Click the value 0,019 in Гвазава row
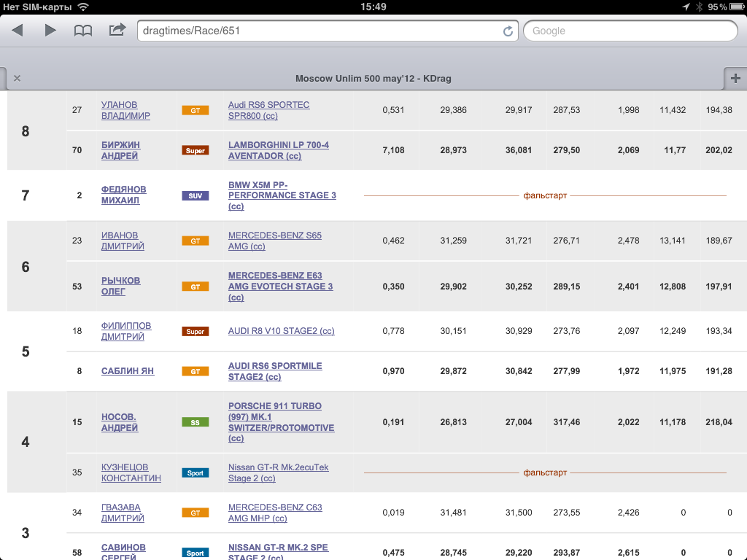Image resolution: width=747 pixels, height=560 pixels. click(x=393, y=513)
